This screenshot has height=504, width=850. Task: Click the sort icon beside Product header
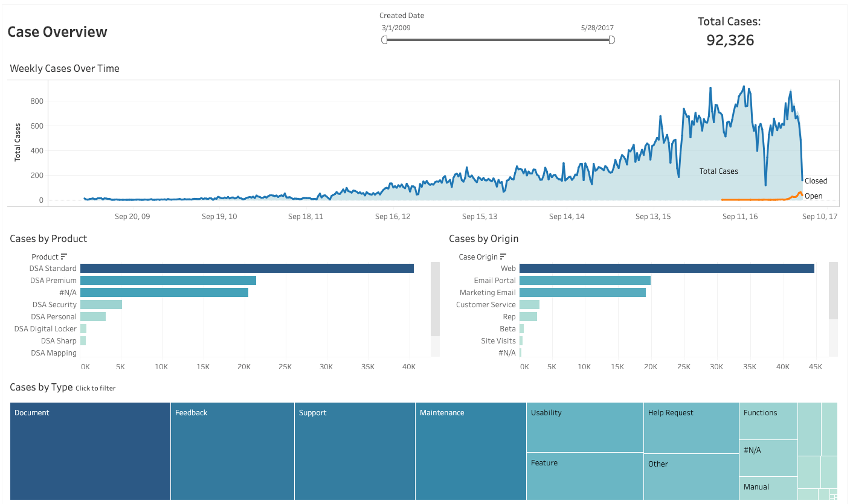(x=64, y=257)
